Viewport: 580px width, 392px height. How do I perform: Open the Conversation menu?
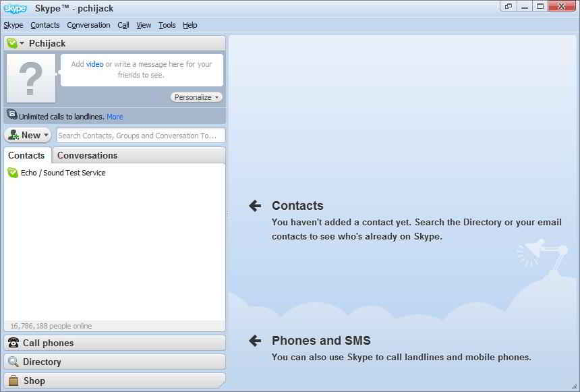88,25
